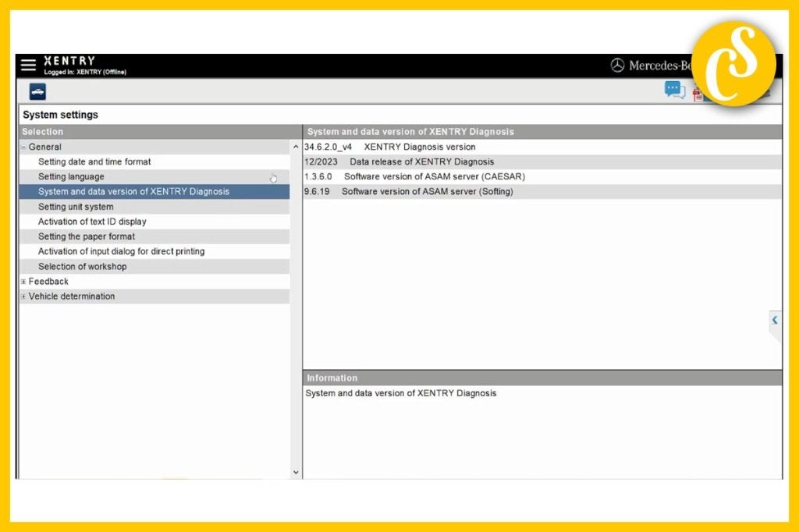
Task: Open Activation of input dialog for direct printing
Action: click(x=154, y=251)
